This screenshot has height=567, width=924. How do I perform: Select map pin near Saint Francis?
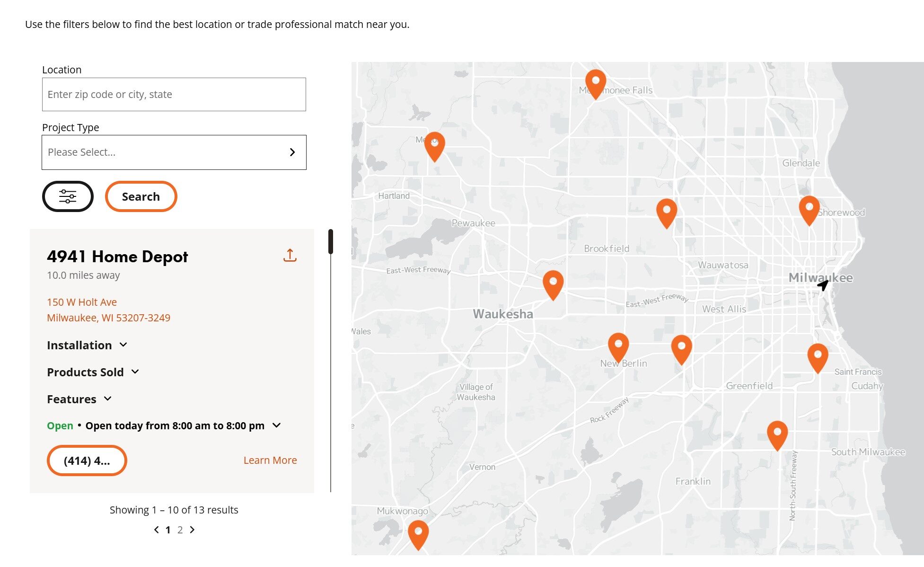(818, 358)
